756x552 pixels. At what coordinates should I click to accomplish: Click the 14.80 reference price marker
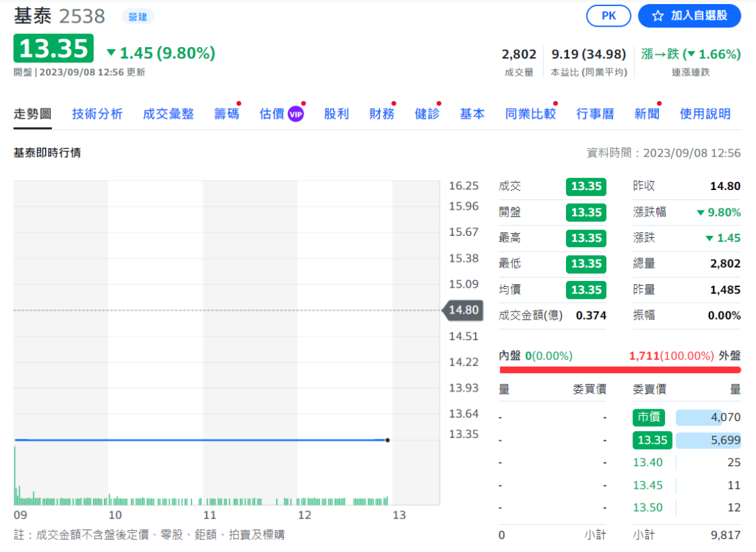click(462, 310)
